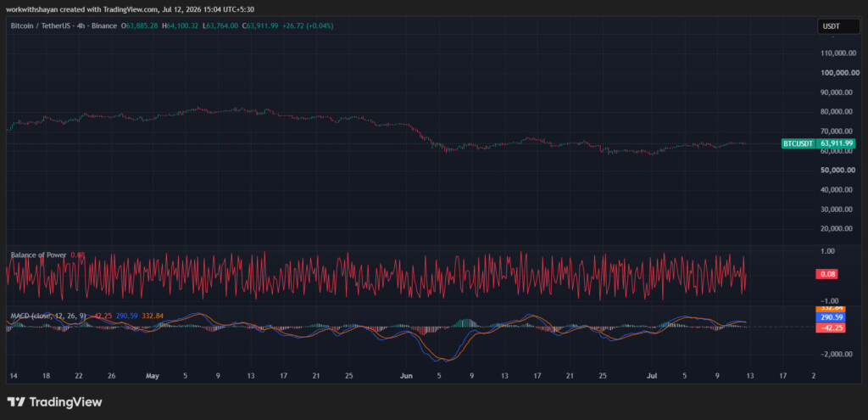Click the red −42.25 MACD axis tag
The height and width of the screenshot is (420, 868).
(x=830, y=328)
